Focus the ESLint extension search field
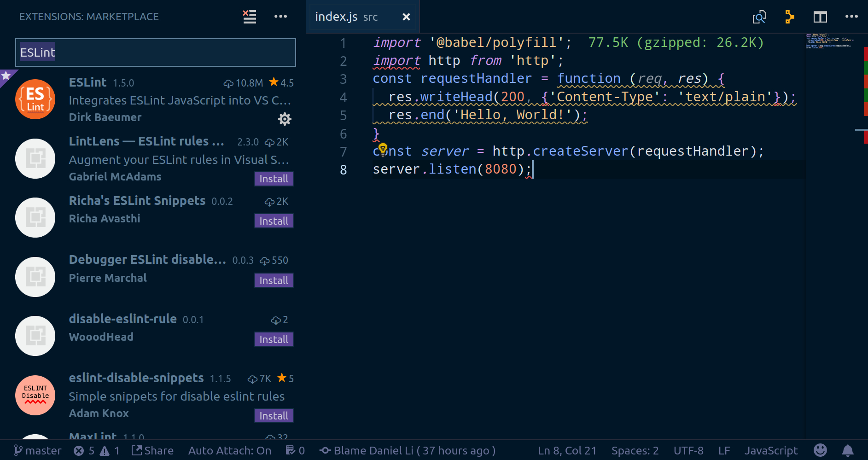 pos(156,52)
